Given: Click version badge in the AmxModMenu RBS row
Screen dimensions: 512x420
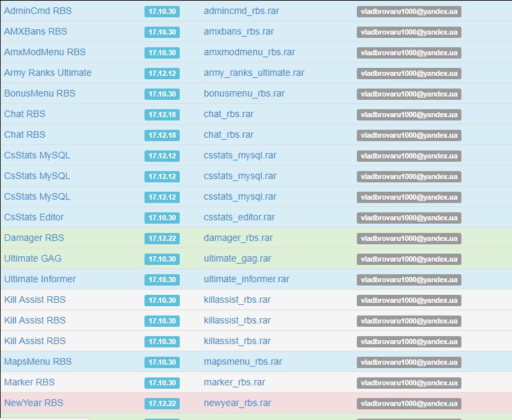Looking at the screenshot, I should 162,53.
